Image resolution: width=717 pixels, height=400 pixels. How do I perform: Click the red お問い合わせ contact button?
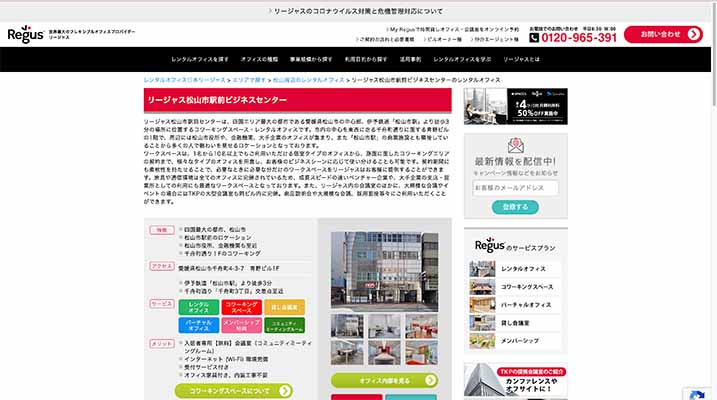pyautogui.click(x=663, y=34)
